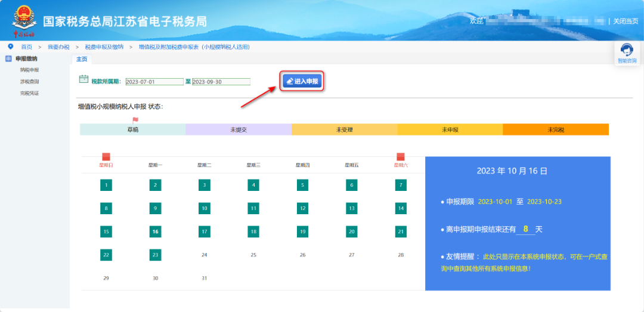This screenshot has height=312, width=644.
Task: Select the 主页 tab
Action: [82, 59]
